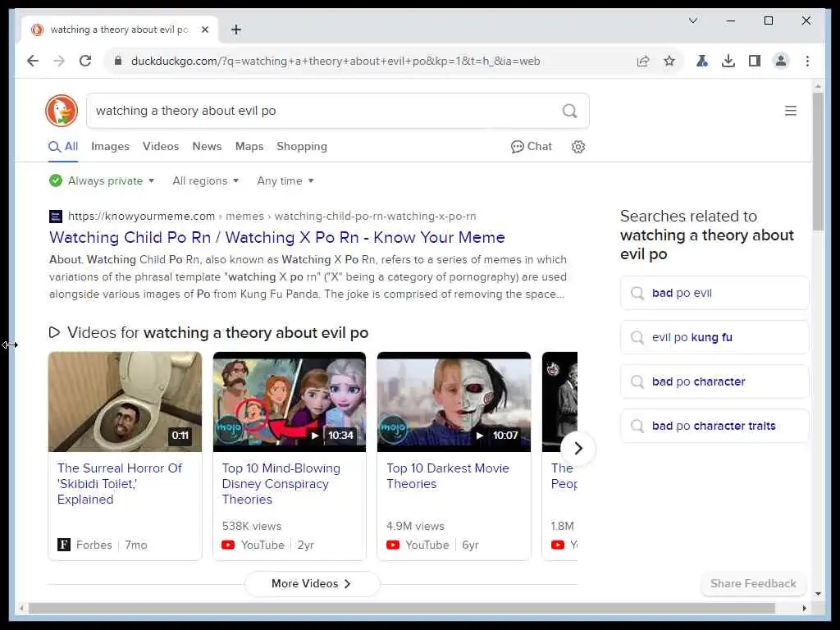Click magnifier icon beside 'bad po evil'
This screenshot has height=630, width=840.
(637, 293)
